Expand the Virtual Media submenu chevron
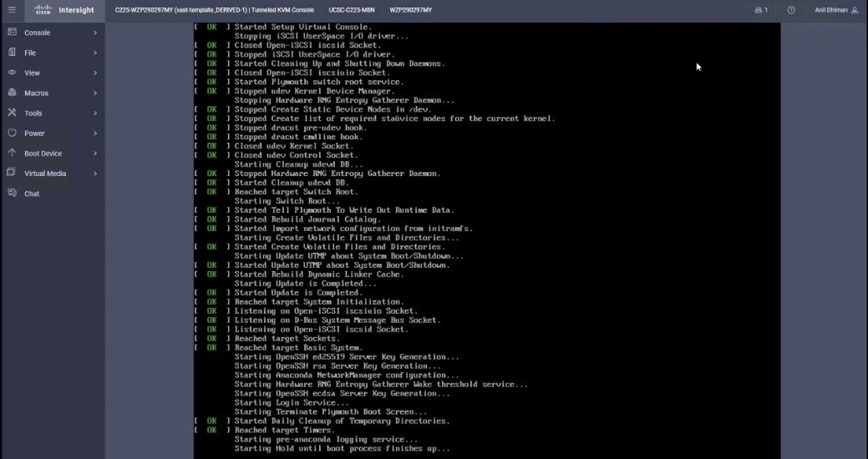The width and height of the screenshot is (868, 459). click(x=95, y=174)
